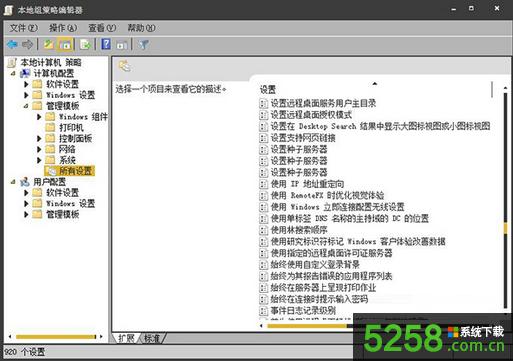Screen dimensions: 513x361
Task: Open the 文件(F) menu
Action: 23,28
